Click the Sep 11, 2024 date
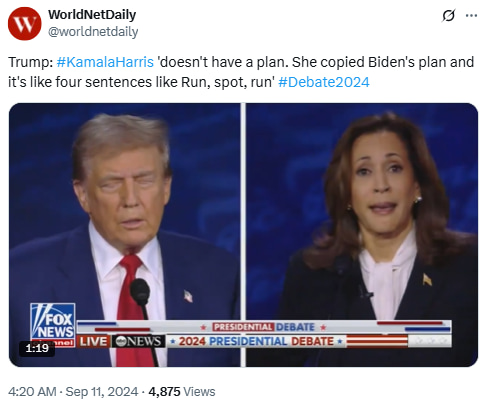This screenshot has height=408, width=488. click(x=102, y=391)
